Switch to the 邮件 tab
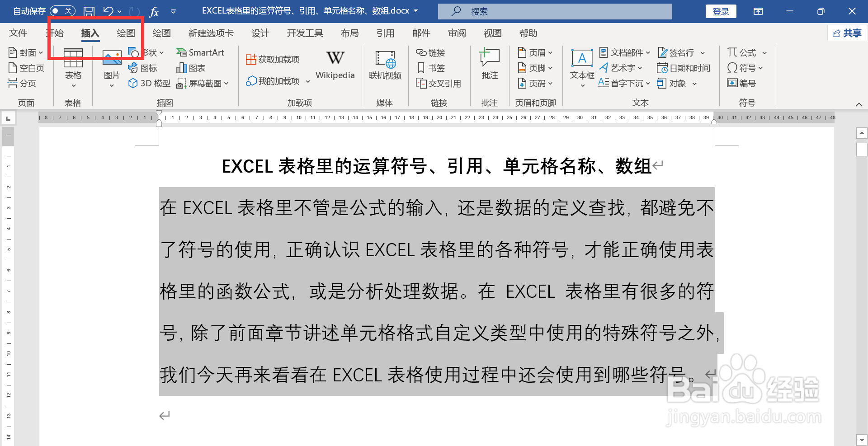 [x=421, y=33]
